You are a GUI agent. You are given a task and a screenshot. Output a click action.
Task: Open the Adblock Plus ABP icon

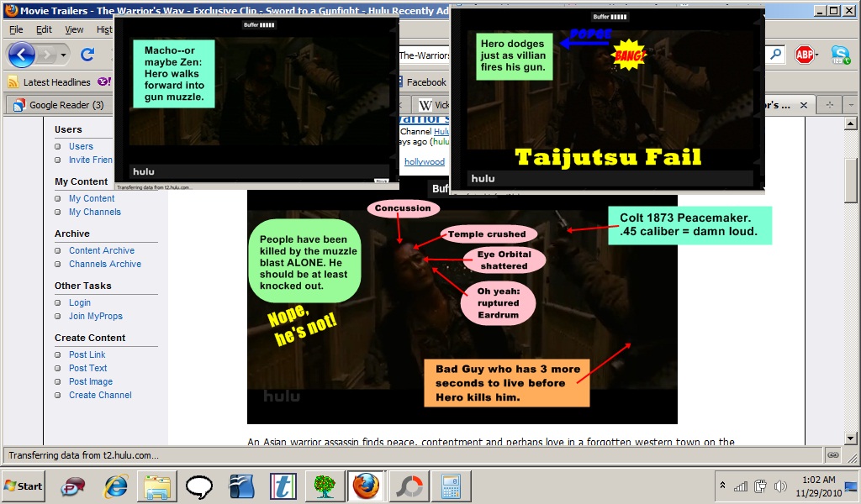point(804,55)
